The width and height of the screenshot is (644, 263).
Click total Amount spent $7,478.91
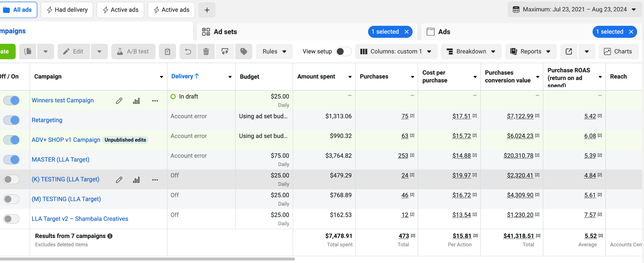[x=339, y=236]
